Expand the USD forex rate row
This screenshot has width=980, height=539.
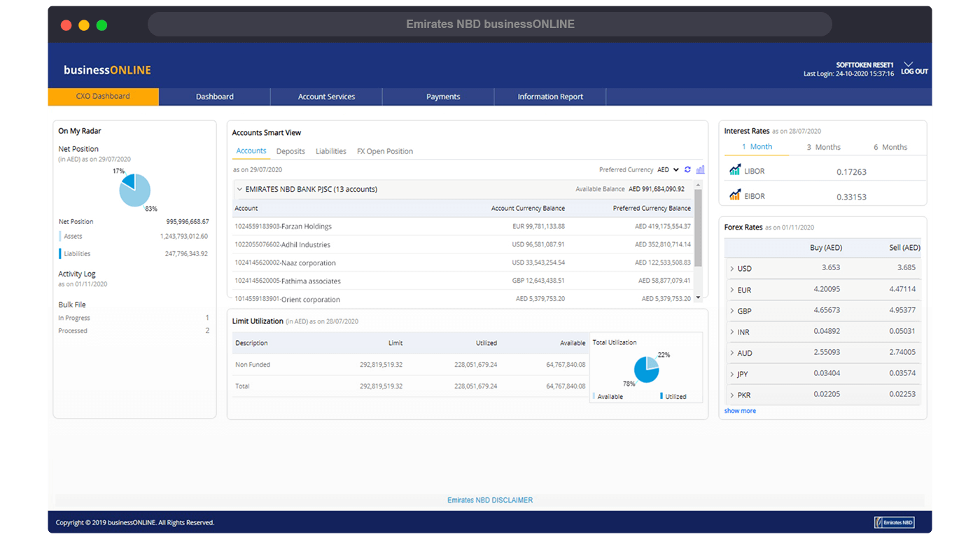pyautogui.click(x=731, y=269)
